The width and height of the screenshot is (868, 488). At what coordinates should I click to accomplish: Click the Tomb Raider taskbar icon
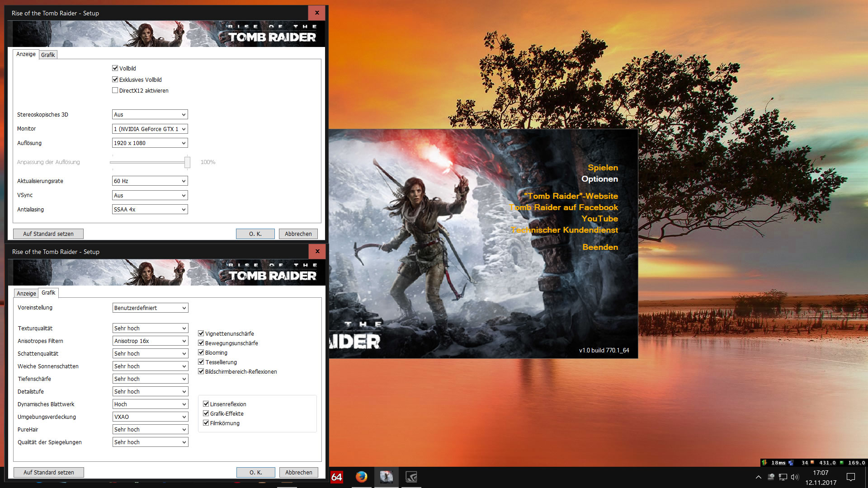pos(386,477)
